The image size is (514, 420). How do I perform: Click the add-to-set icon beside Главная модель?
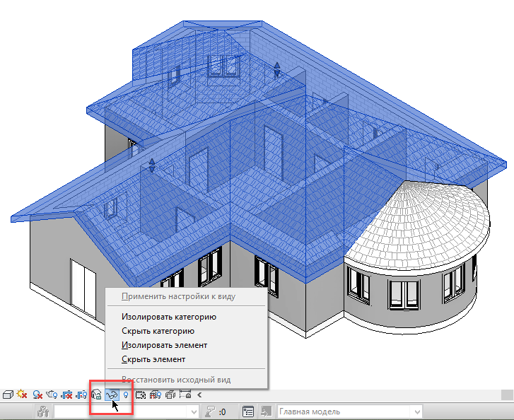tap(266, 411)
